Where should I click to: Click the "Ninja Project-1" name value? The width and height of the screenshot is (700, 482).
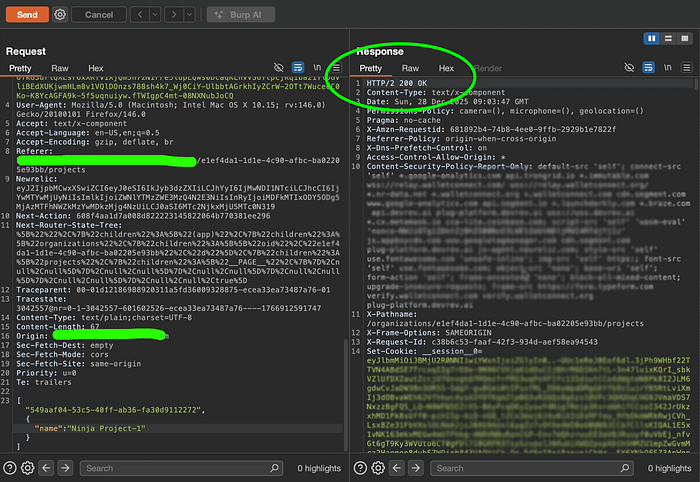point(106,428)
